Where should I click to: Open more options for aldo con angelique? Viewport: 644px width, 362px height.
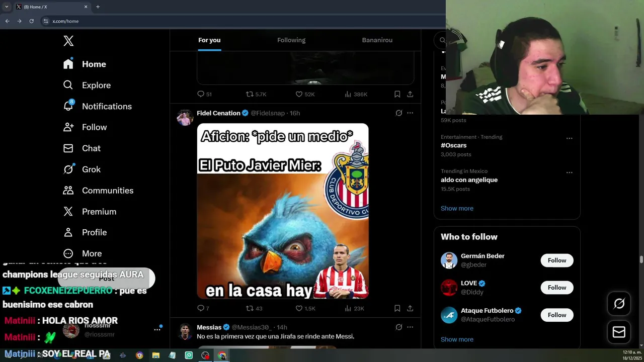(x=569, y=172)
